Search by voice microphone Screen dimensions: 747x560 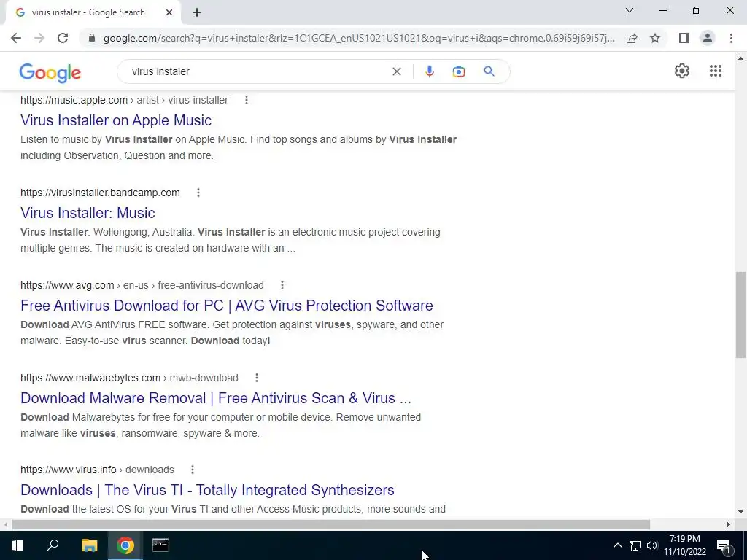[429, 71]
